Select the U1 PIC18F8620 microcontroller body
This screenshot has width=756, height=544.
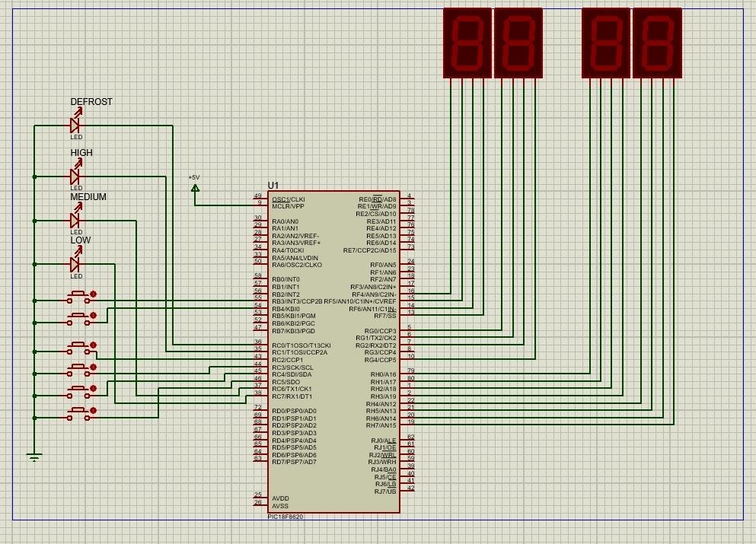pyautogui.click(x=333, y=350)
